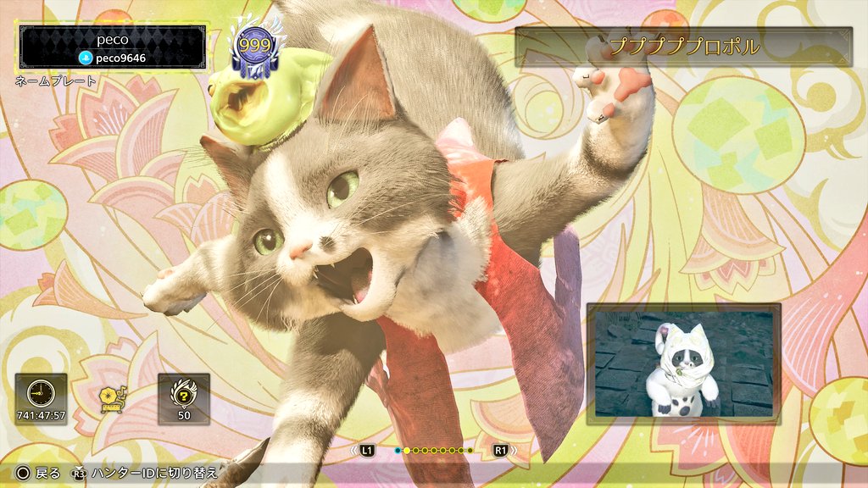This screenshot has height=488, width=868.
Task: Click the bright yellow active page dot
Action: 406,451
